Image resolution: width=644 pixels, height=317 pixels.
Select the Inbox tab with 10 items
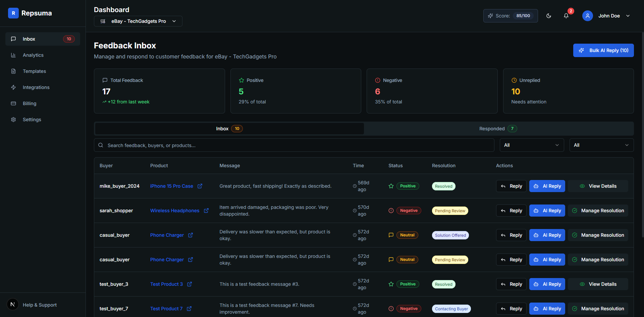229,129
